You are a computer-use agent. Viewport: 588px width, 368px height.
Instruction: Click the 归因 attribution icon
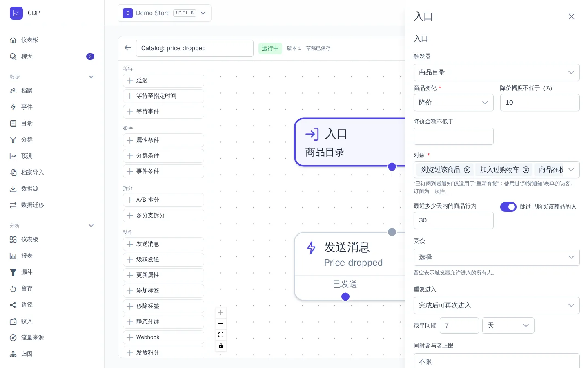13,354
